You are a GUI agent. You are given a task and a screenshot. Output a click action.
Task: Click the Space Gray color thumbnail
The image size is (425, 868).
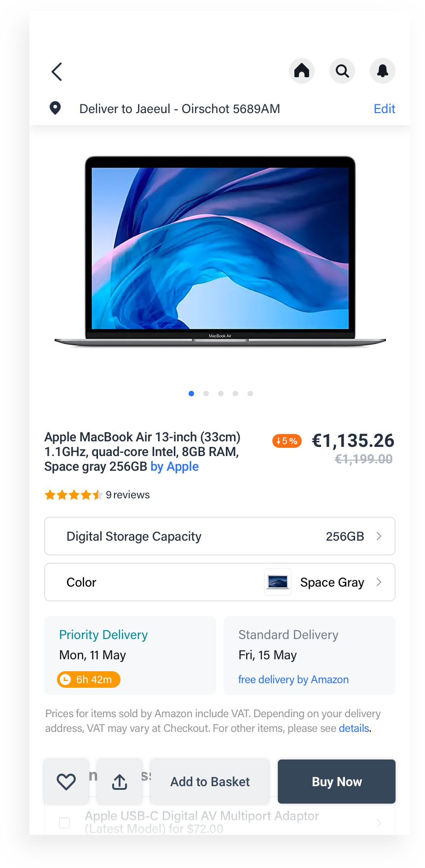click(x=278, y=582)
